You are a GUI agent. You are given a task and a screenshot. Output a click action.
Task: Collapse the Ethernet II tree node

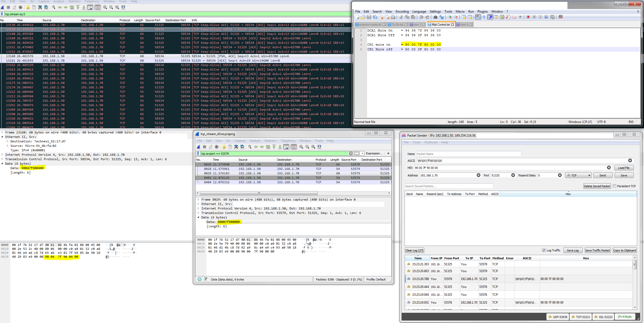[x=2, y=137]
